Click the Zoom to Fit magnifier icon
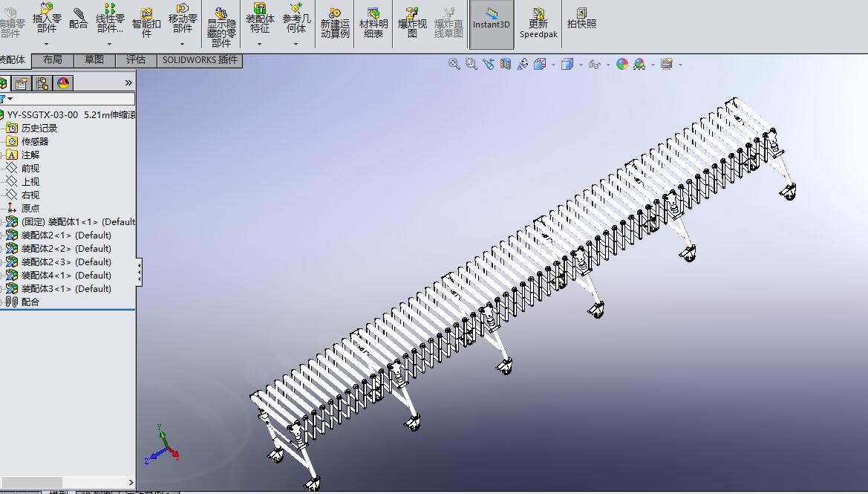This screenshot has width=868, height=494. point(454,64)
